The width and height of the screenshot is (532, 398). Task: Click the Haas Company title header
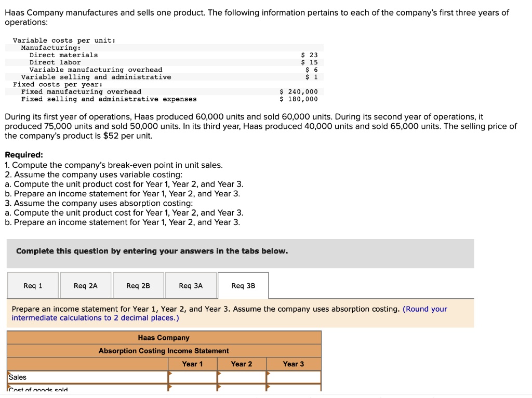click(164, 338)
